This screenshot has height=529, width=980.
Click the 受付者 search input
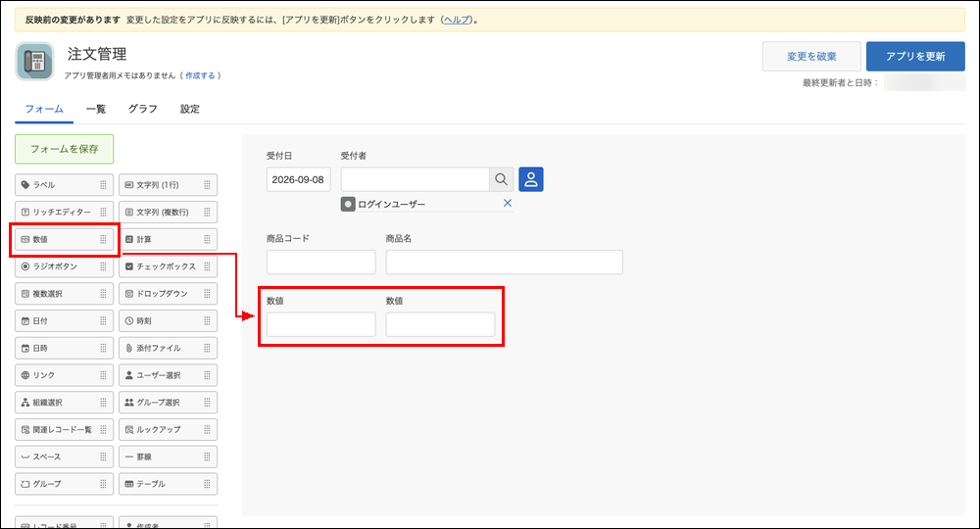tap(415, 179)
